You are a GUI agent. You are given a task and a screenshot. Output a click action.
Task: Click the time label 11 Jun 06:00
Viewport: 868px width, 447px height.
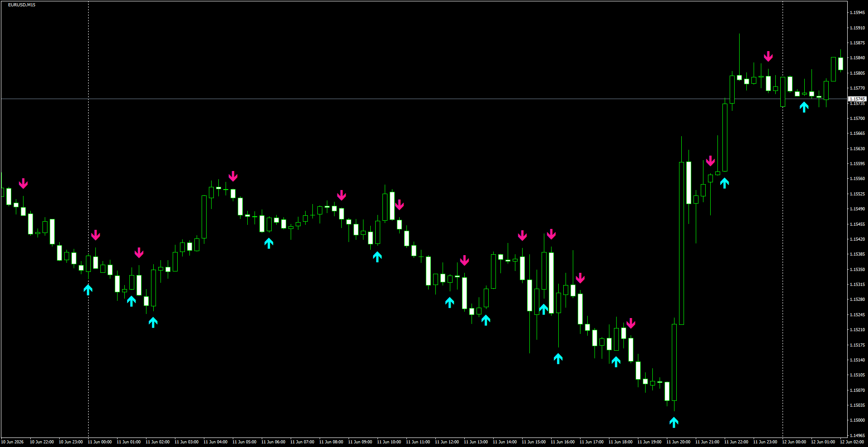tap(273, 442)
